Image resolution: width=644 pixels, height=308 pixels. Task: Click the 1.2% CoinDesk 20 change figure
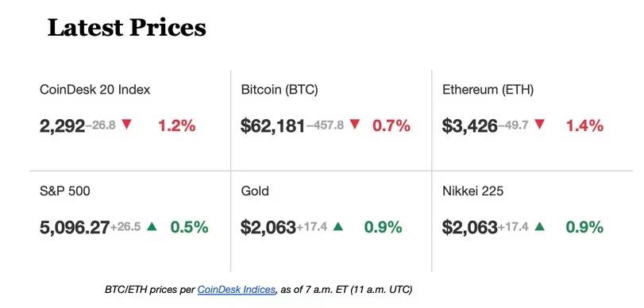coord(177,125)
